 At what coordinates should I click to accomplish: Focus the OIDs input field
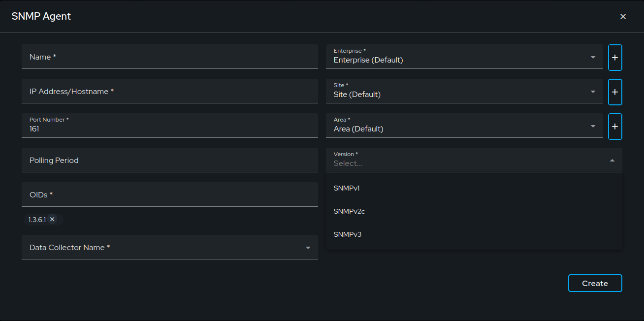click(170, 194)
